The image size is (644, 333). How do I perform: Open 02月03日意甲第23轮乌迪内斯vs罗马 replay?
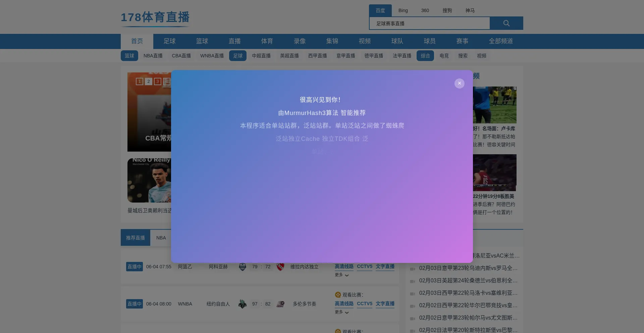coord(468,268)
